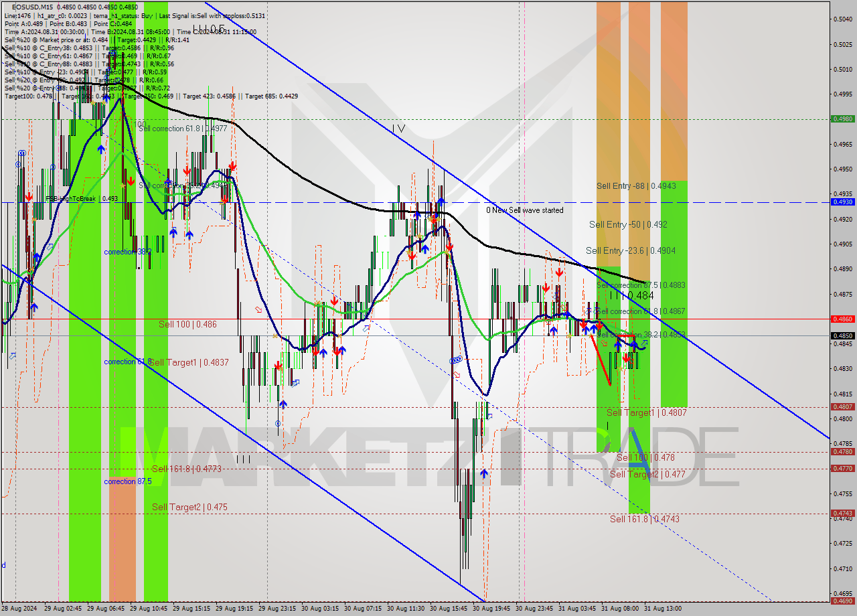Select the blue buy arrow under the 30 Aug 19:45 spike
This screenshot has height=616, width=857.
[x=484, y=474]
